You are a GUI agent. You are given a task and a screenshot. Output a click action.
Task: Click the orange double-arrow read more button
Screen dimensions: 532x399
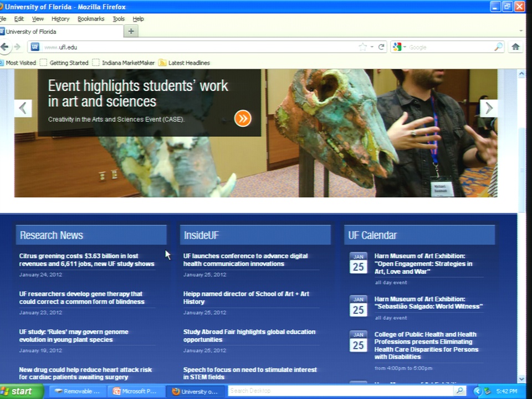coord(243,119)
